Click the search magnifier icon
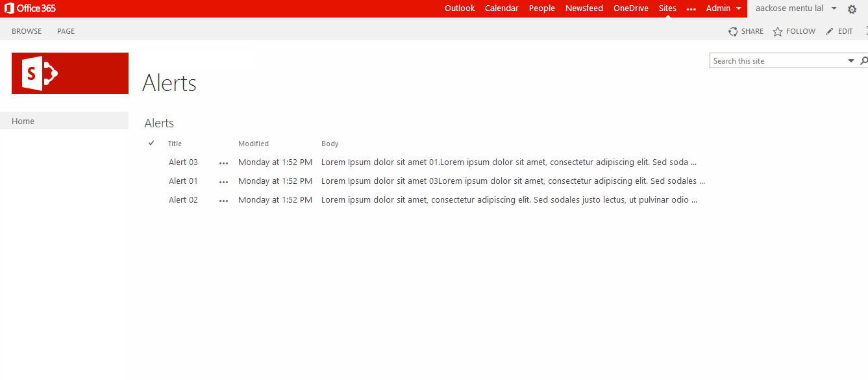Screen dimensions: 868x380 tap(863, 61)
